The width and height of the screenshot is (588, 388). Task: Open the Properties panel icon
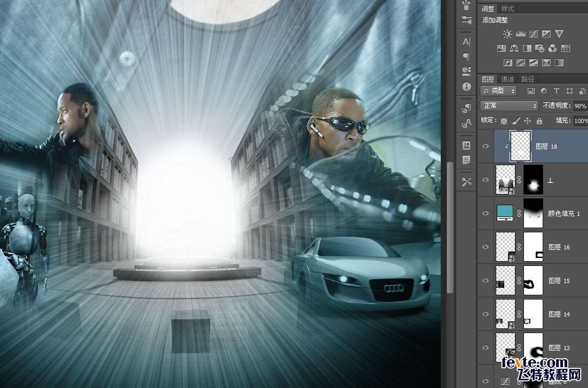click(466, 145)
